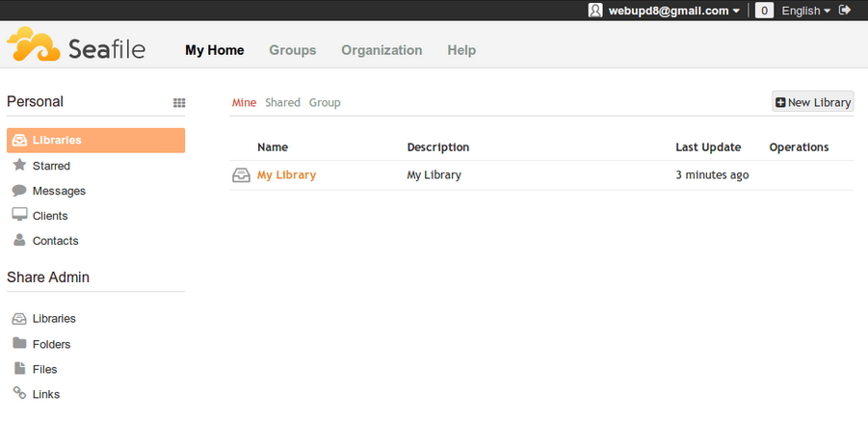Click the speech bubble Messages icon
868x422 pixels.
click(19, 191)
